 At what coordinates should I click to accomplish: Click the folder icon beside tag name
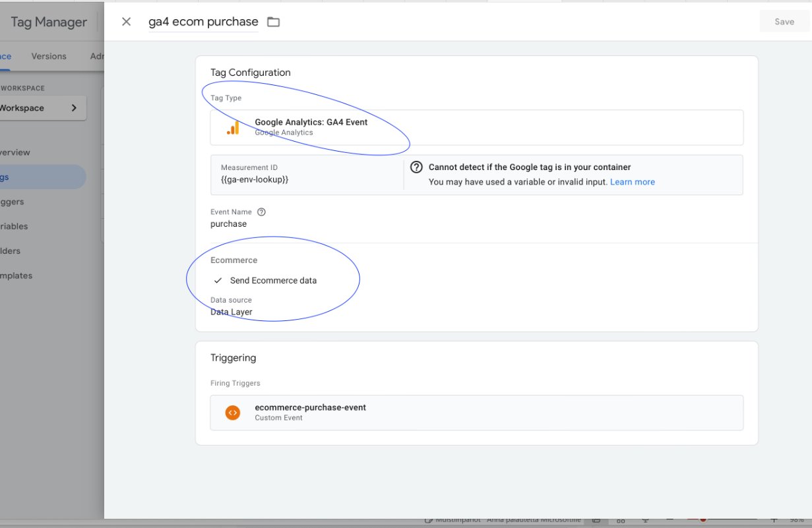point(273,22)
